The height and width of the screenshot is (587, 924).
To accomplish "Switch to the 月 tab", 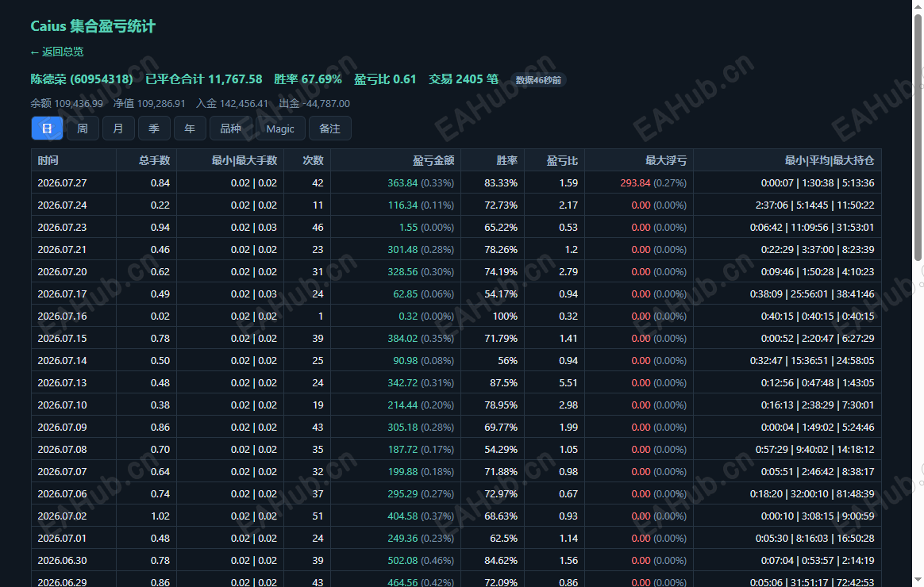I will [x=118, y=129].
